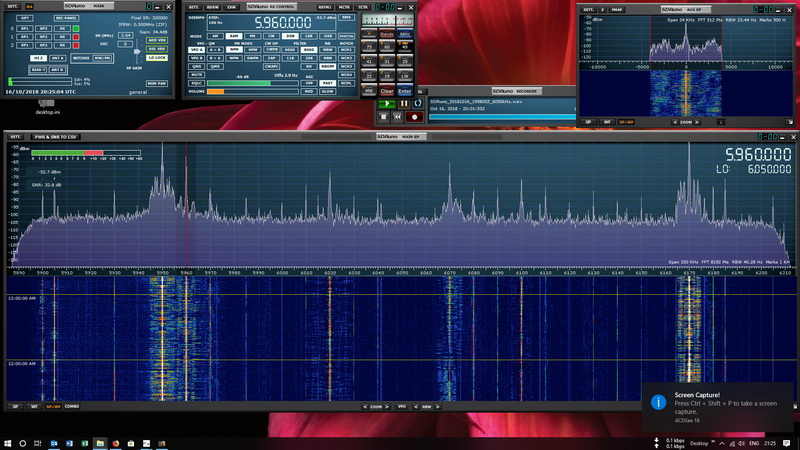Increase RBW with right arrow
The height and width of the screenshot is (450, 800).
(438, 407)
